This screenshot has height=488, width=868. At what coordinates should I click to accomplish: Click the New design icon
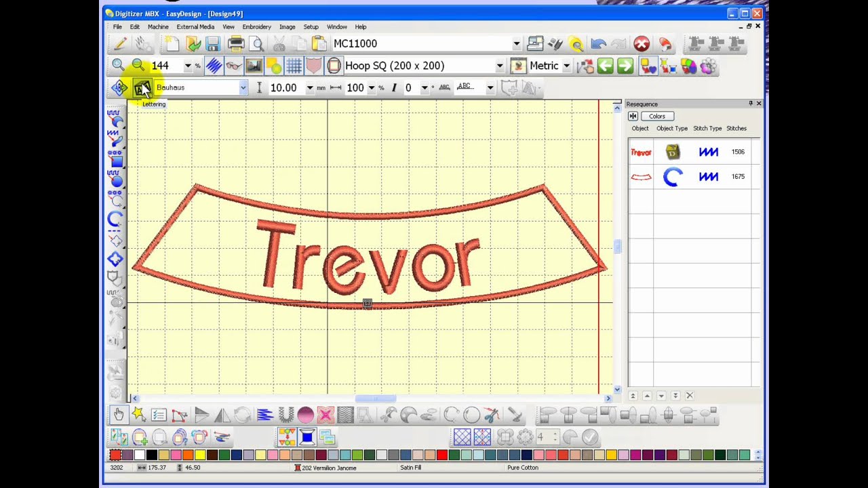pyautogui.click(x=172, y=44)
